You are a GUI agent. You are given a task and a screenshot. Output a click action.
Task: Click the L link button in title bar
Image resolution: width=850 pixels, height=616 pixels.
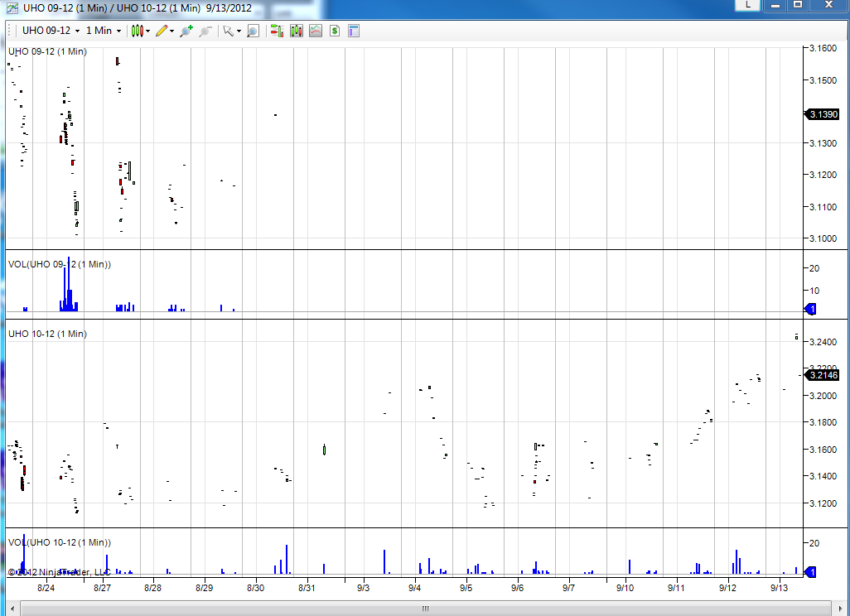point(748,6)
